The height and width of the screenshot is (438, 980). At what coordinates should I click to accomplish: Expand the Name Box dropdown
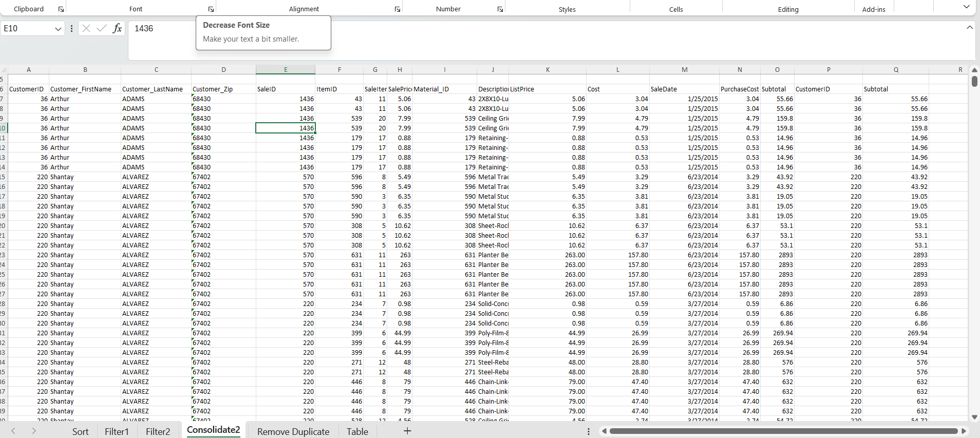[58, 29]
